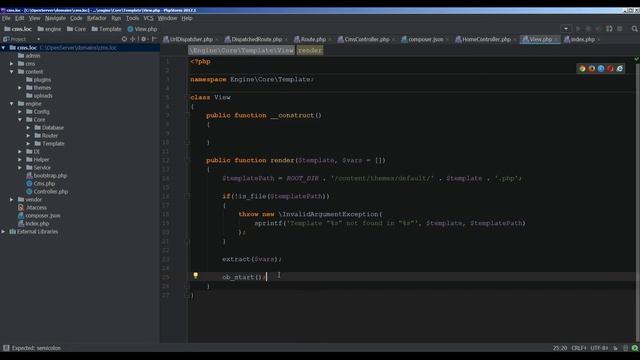Select bootstrap.php in project tree

coord(50,176)
